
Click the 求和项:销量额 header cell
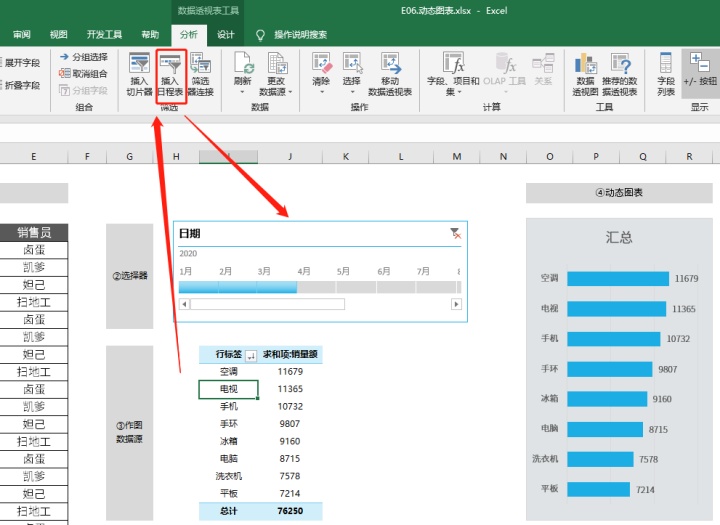pos(290,354)
